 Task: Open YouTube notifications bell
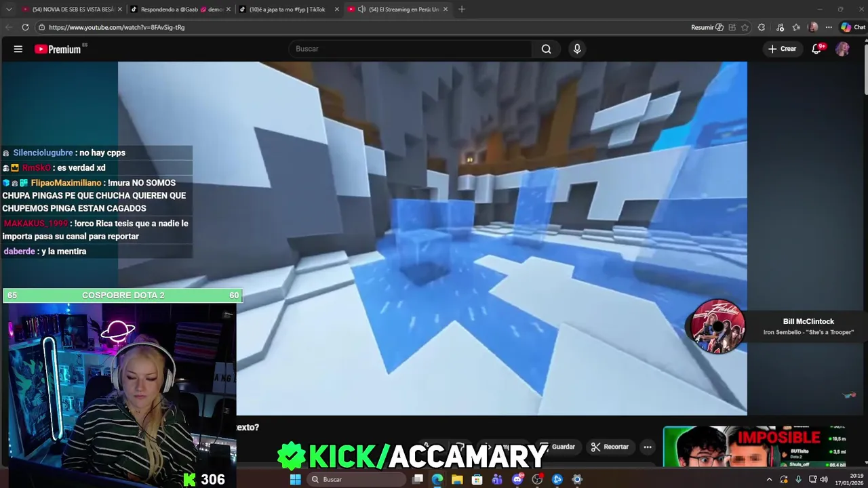817,49
